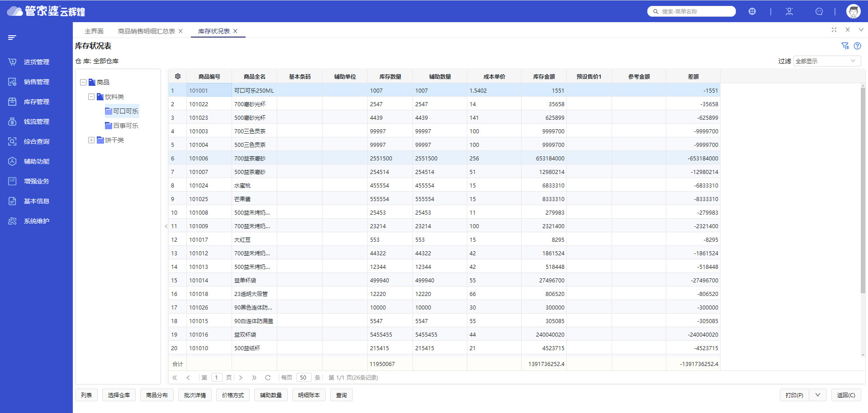Viewport: 868px width, 413px height.
Task: Open the help question mark icon
Action: point(857,46)
